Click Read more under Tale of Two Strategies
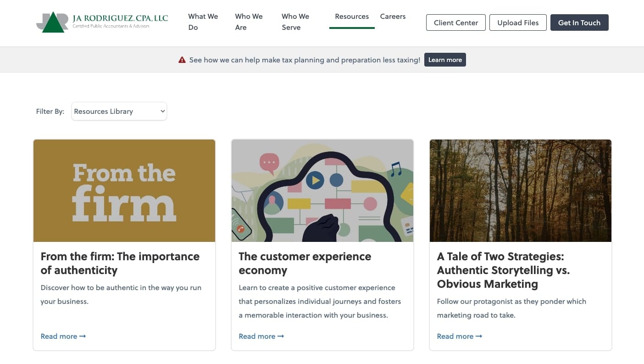Screen dimensions: 644x364 click(x=459, y=336)
